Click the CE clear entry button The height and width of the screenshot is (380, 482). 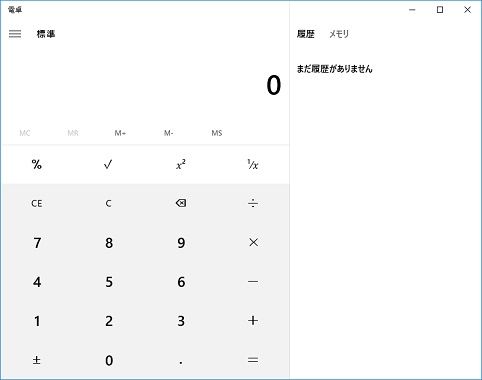click(37, 203)
